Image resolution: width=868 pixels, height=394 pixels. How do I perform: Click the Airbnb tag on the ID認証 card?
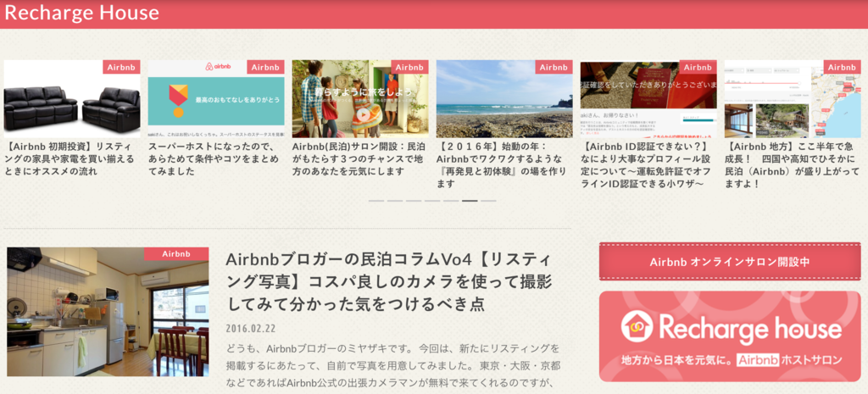[x=698, y=67]
